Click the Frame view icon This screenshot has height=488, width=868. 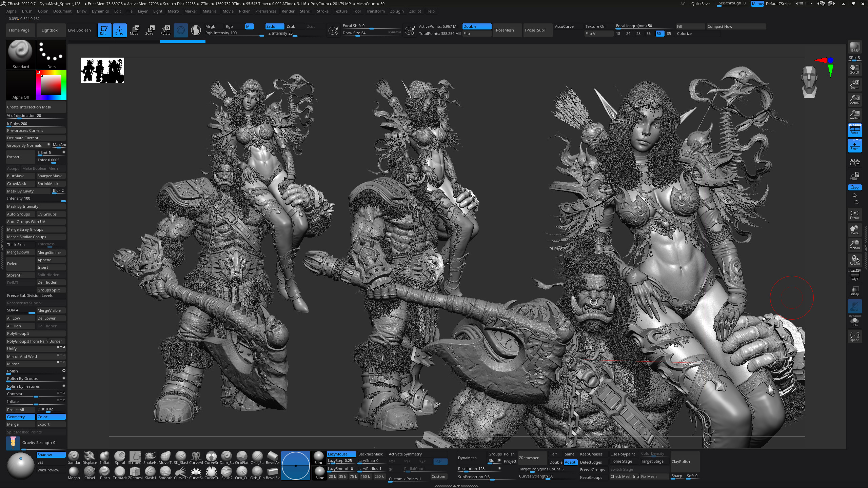click(x=854, y=215)
